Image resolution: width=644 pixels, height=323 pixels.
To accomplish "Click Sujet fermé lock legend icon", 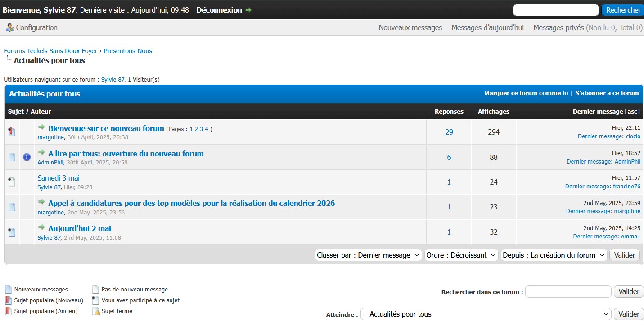I will [x=95, y=311].
